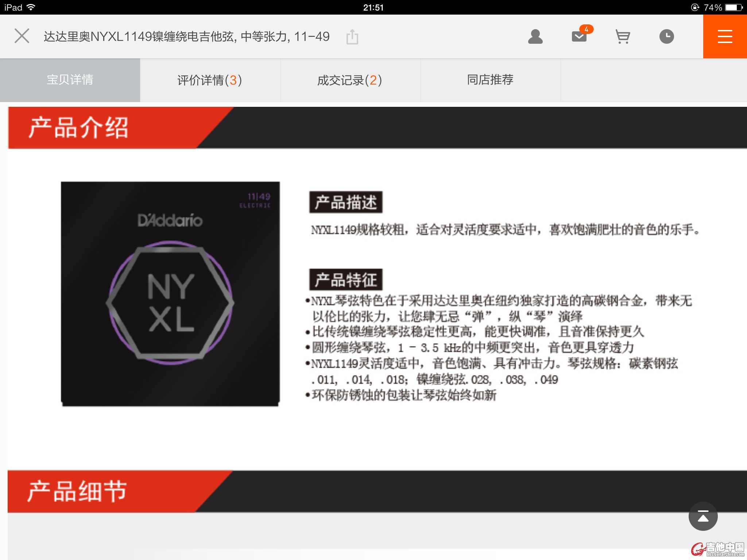Open the shopping cart icon
The height and width of the screenshot is (560, 747).
(x=623, y=36)
